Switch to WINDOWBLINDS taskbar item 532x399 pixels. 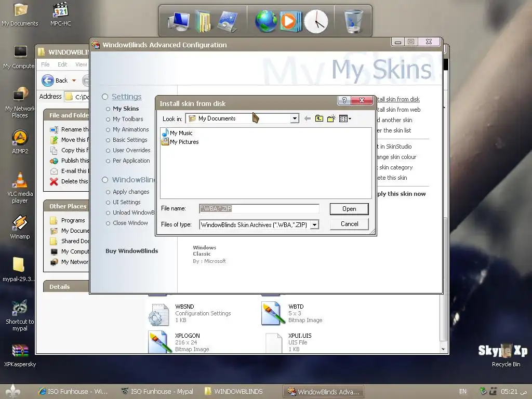click(234, 391)
